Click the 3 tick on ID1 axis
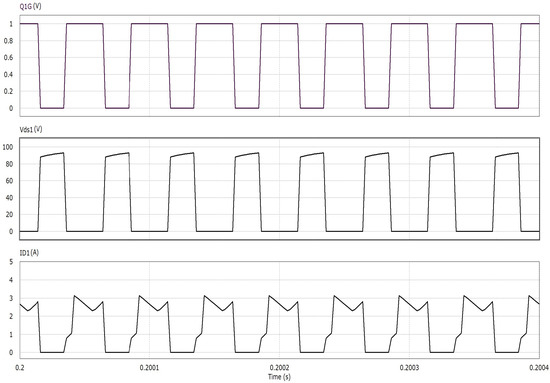This screenshot has height=383, width=550. 11,298
